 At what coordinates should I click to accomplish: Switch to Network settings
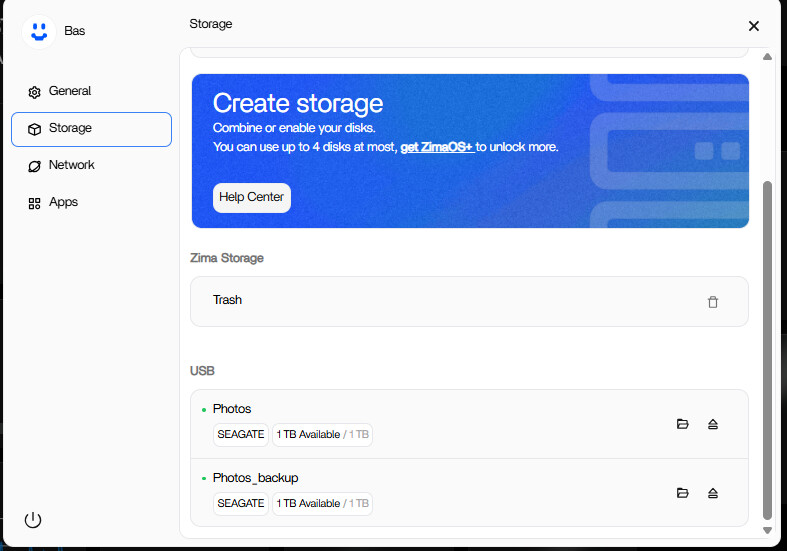click(71, 165)
